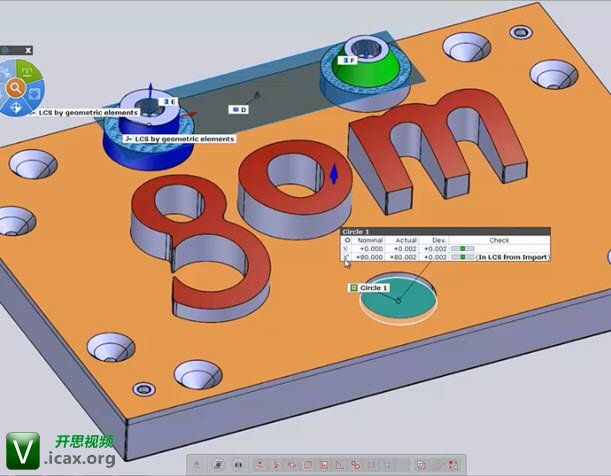Viewport: 611px width, 476px height.
Task: Select the F element label
Action: (x=348, y=60)
